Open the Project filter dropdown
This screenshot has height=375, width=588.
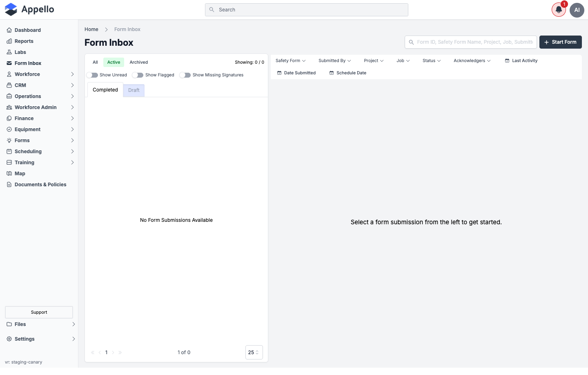[x=374, y=61]
